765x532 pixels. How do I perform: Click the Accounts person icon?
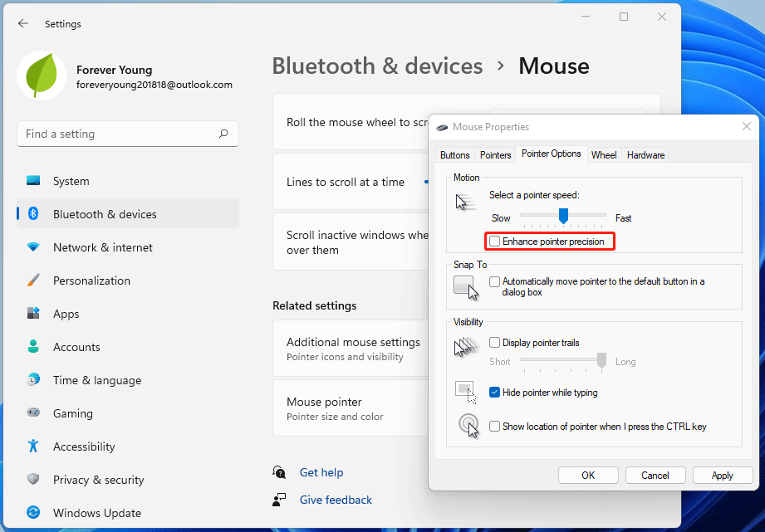click(33, 347)
